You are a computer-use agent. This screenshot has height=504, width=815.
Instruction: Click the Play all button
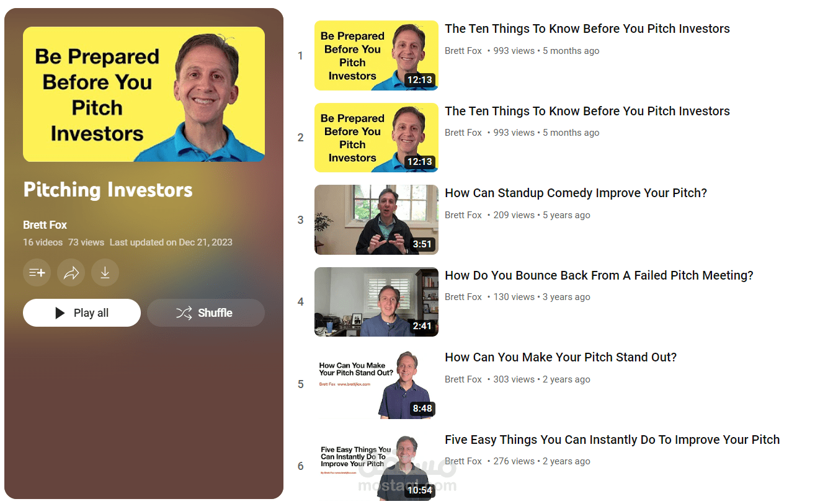point(82,313)
